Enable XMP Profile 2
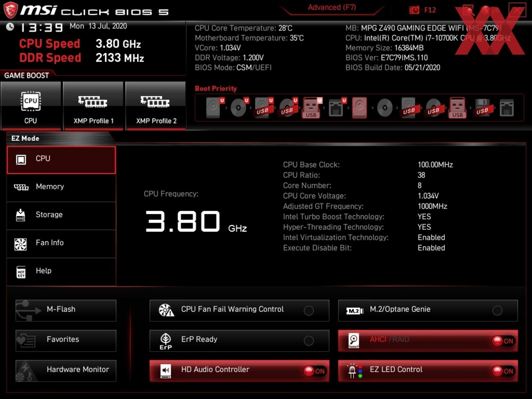 (x=156, y=106)
